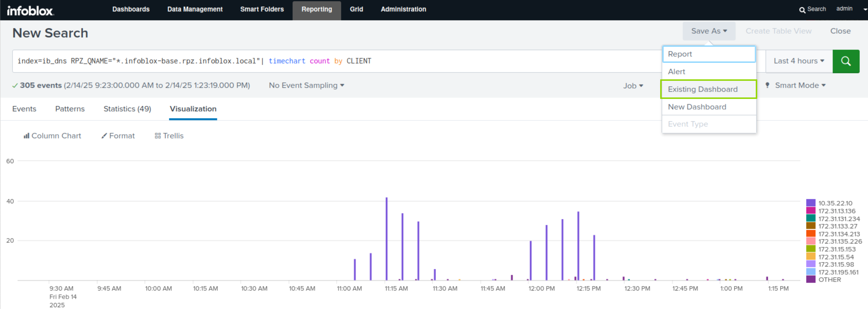868x309 pixels.
Task: Open the No Event Sampling dropdown
Action: (x=306, y=85)
